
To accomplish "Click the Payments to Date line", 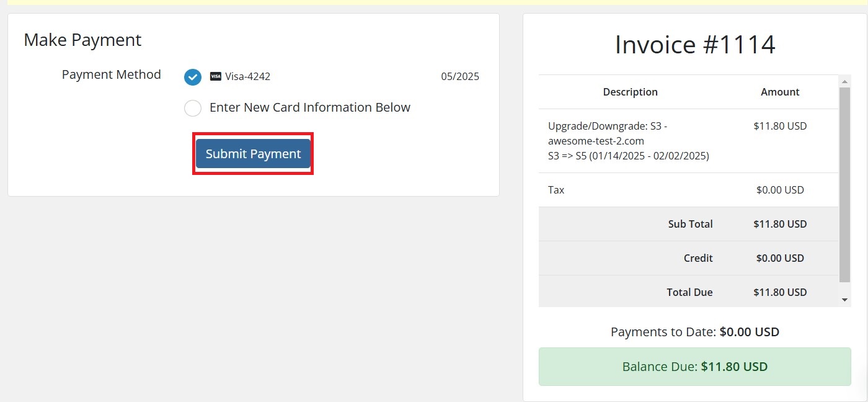I will pos(695,332).
